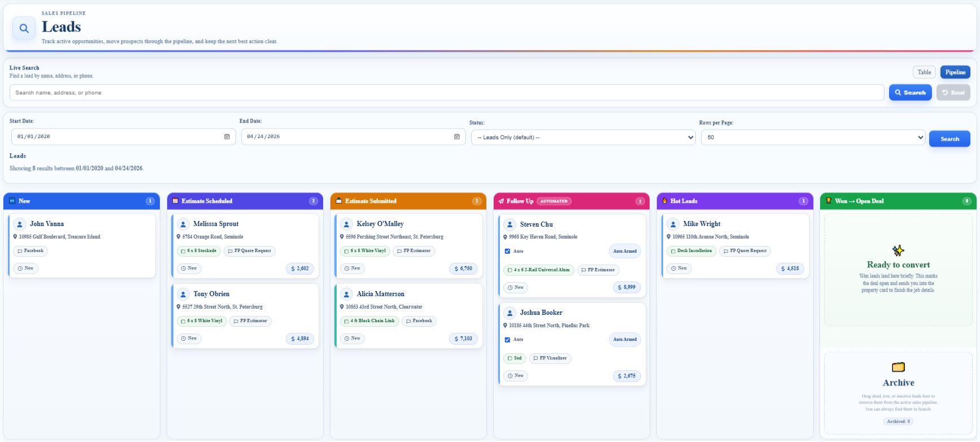This screenshot has height=442, width=980.
Task: Click the Hot Leads flame icon
Action: click(x=665, y=201)
